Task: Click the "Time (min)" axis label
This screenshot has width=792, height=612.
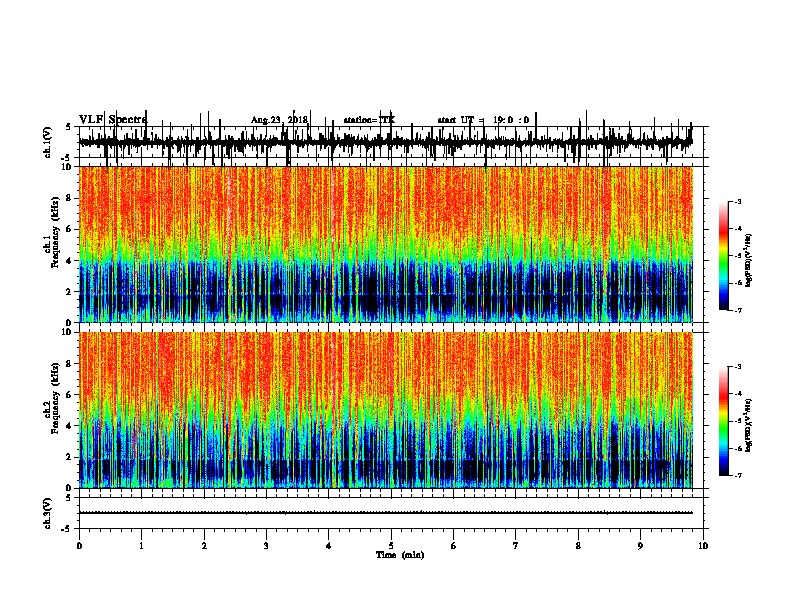Action: pyautogui.click(x=400, y=555)
